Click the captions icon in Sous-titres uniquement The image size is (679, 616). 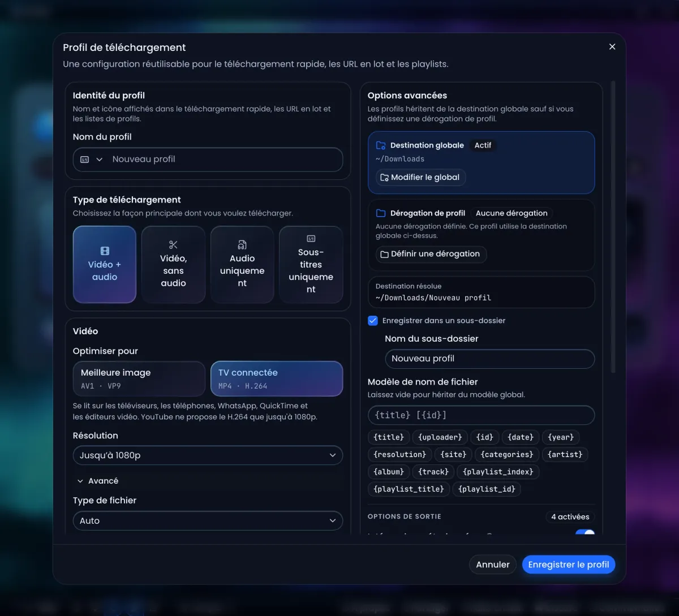point(311,239)
